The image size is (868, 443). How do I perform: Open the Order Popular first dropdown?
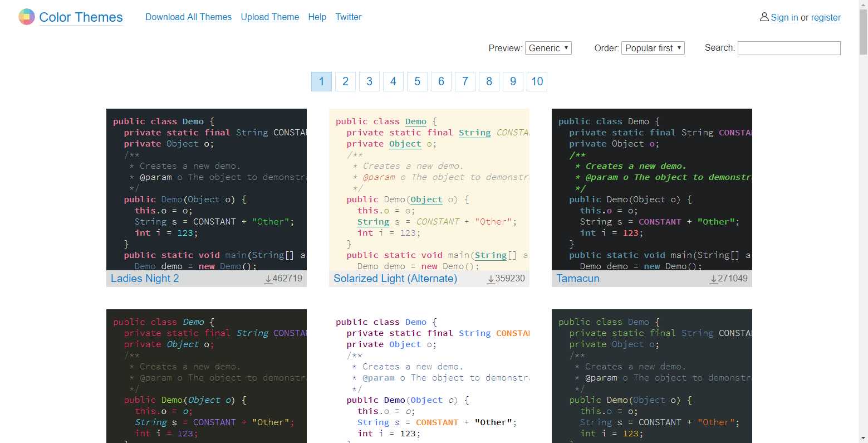click(x=653, y=48)
